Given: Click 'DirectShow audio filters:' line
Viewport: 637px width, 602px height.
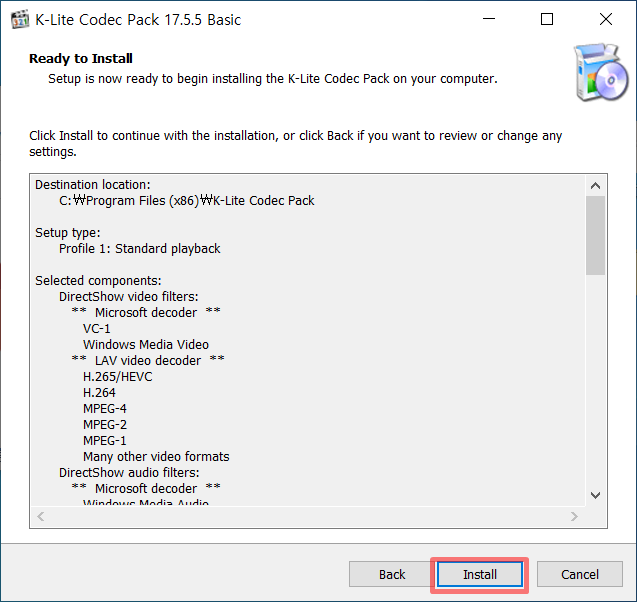Looking at the screenshot, I should point(129,472).
